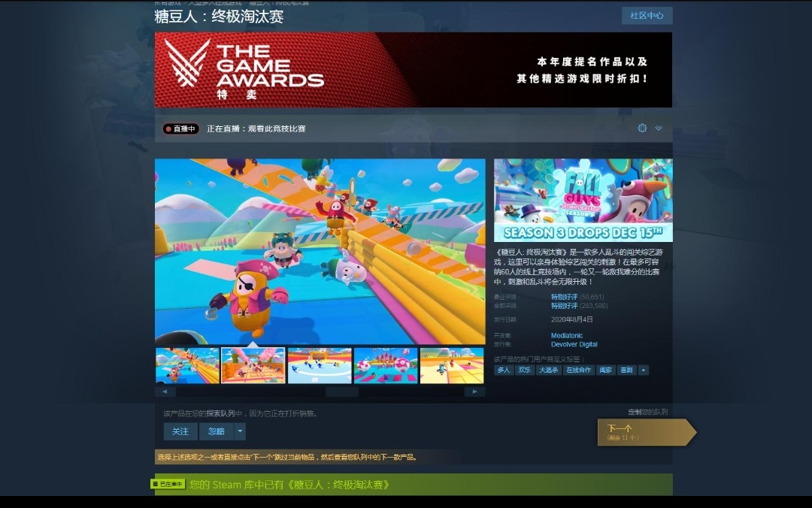Select the tag between 在线合作 and 喜剧
Viewport: 812px width, 508px height.
coord(605,370)
